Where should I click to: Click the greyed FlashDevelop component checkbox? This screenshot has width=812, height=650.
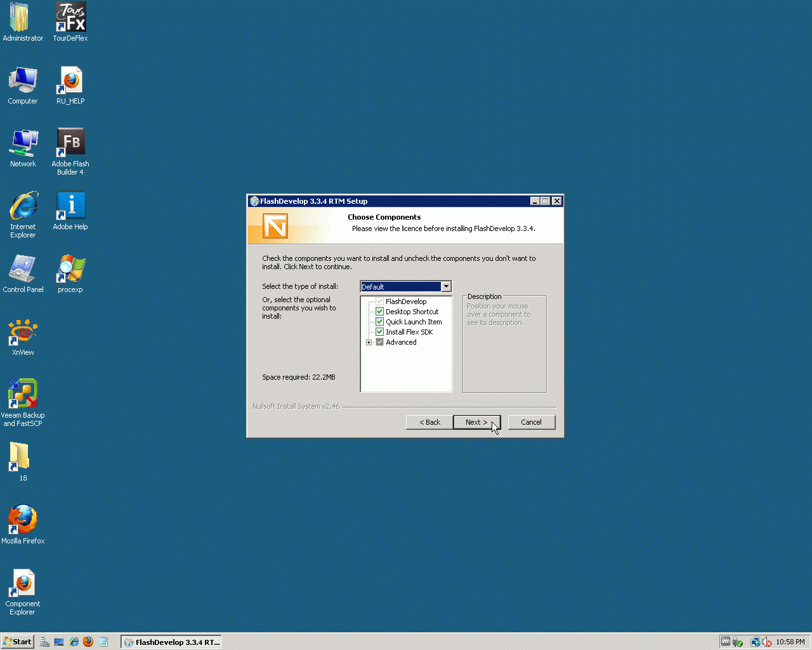[379, 302]
